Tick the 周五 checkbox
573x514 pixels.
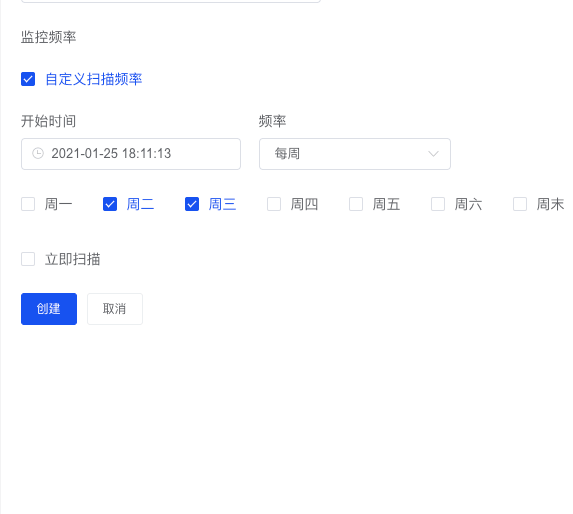(x=356, y=204)
